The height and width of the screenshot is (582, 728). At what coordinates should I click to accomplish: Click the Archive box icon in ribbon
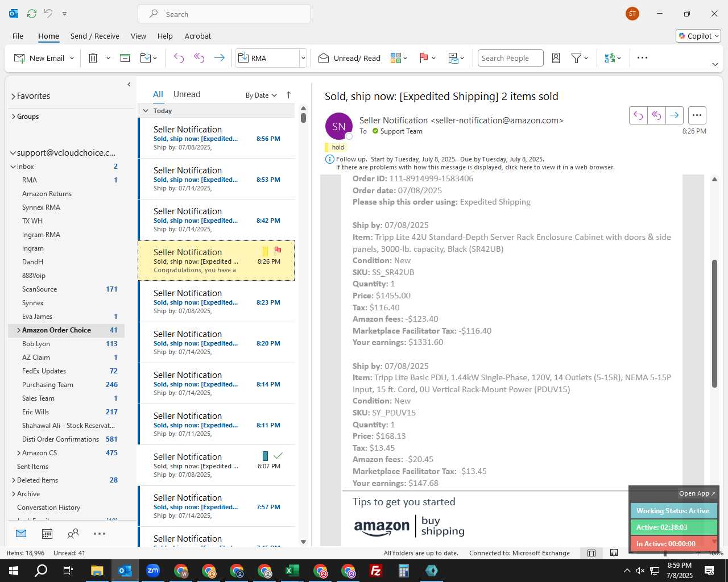(125, 58)
